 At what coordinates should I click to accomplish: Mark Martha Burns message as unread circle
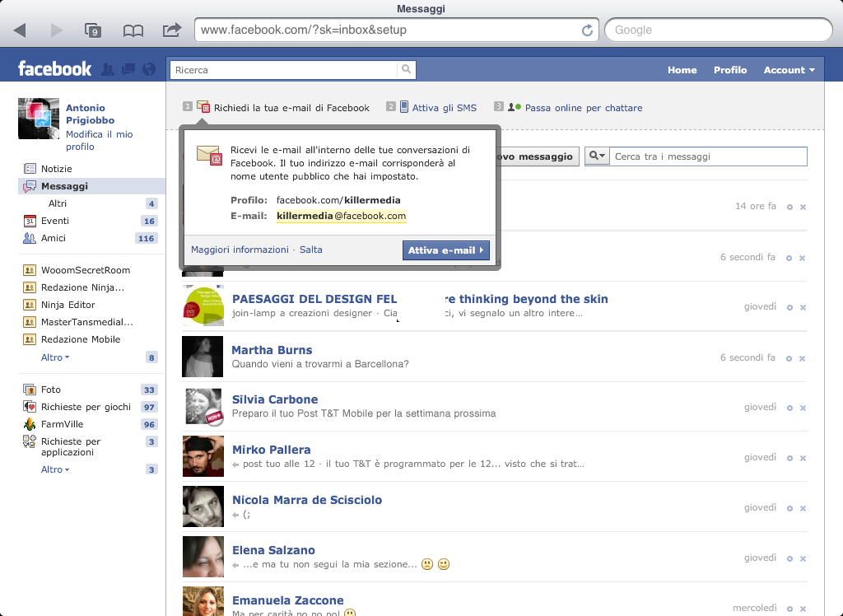(789, 358)
